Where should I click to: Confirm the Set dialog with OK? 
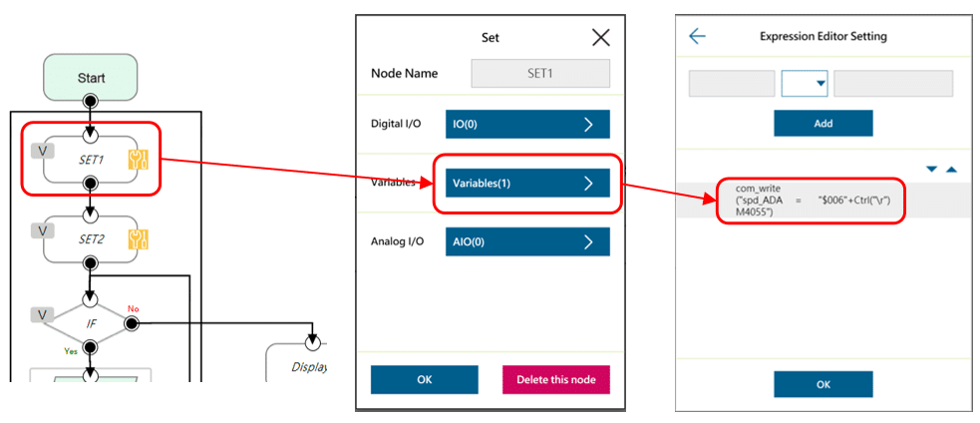pos(424,379)
